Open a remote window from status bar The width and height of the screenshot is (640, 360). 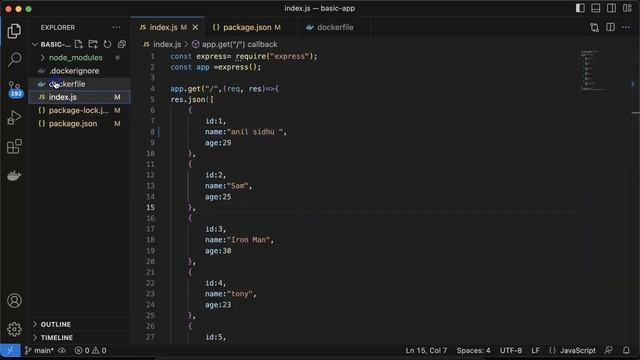pos(10,350)
